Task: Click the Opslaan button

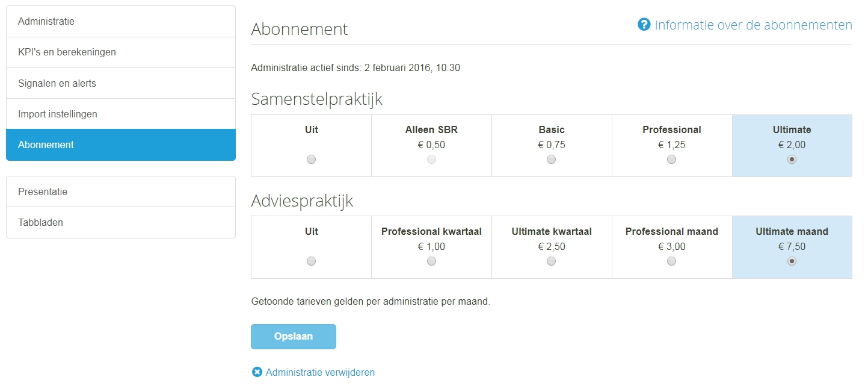Action: [294, 337]
